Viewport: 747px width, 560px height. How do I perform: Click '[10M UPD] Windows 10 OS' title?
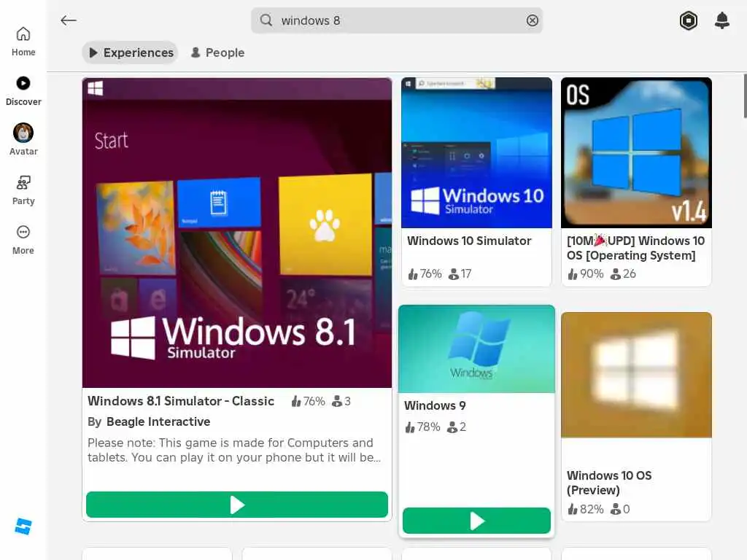click(x=635, y=248)
